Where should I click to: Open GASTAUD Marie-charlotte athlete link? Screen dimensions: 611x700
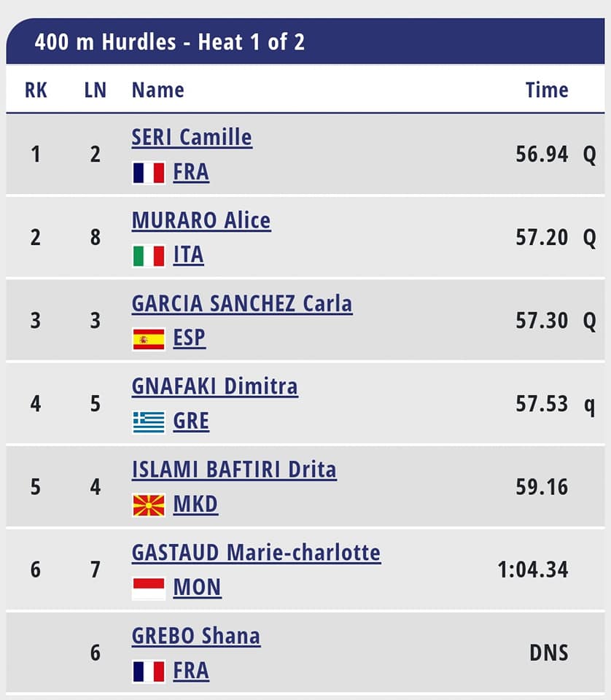[x=256, y=553]
